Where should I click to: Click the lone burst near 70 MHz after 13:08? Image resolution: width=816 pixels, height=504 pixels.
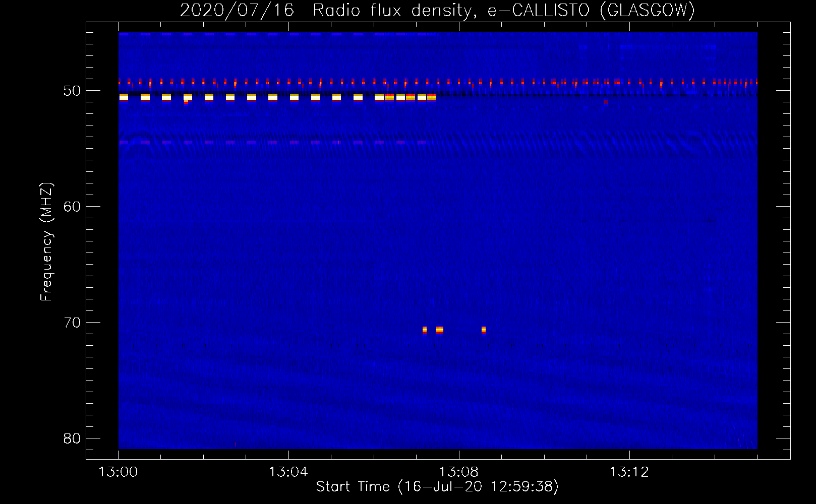[484, 330]
